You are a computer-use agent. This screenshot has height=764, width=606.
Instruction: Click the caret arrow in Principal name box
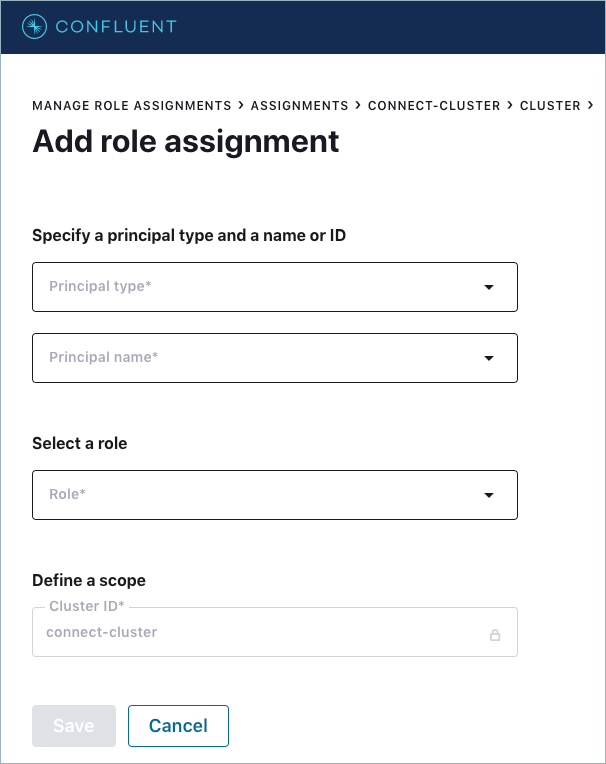[489, 358]
